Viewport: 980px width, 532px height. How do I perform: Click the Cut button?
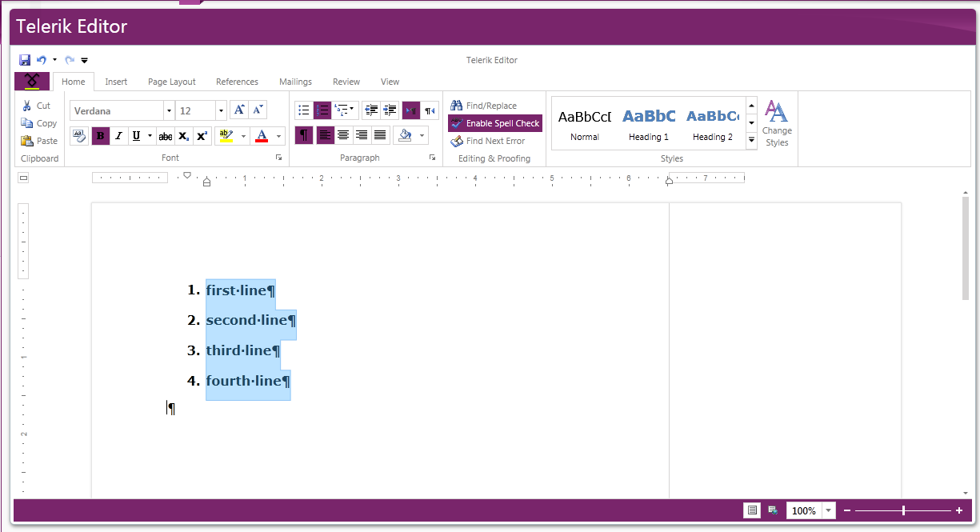click(x=36, y=106)
